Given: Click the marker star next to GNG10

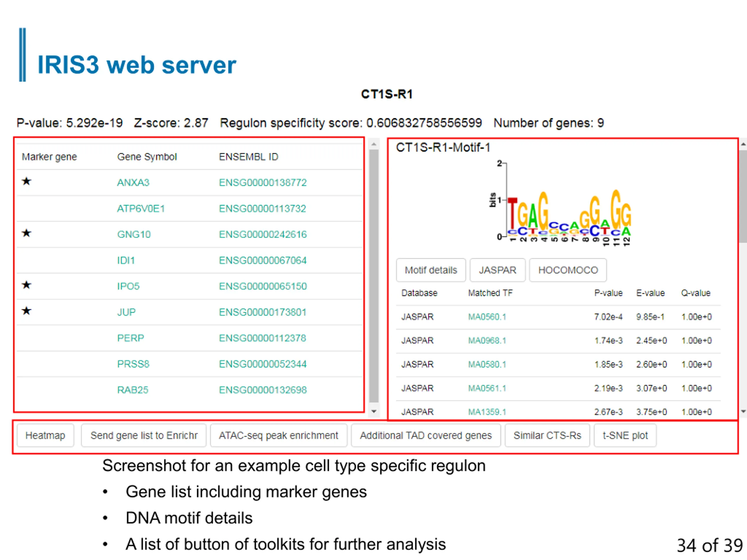Looking at the screenshot, I should click(27, 233).
